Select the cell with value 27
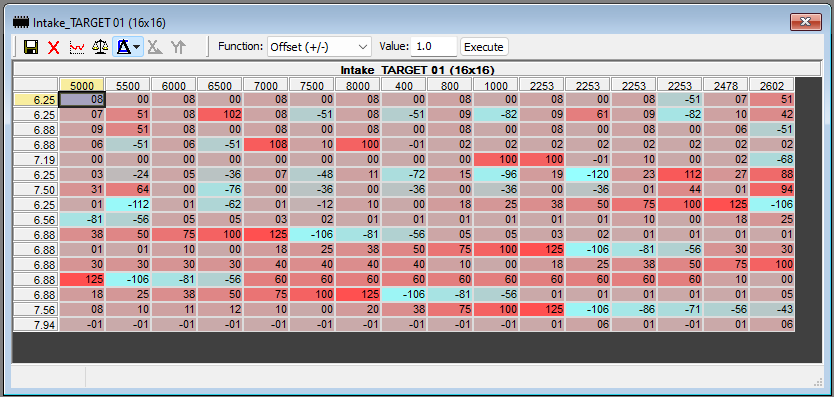This screenshot has height=397, width=834. pyautogui.click(x=725, y=174)
